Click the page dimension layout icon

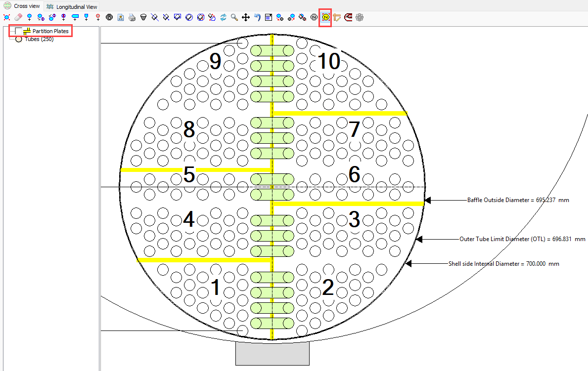pos(120,17)
